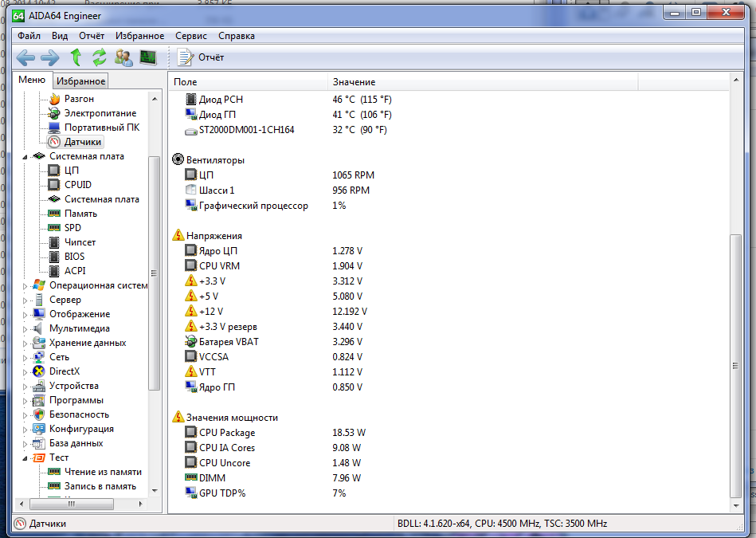The image size is (756, 538).
Task: Click the Конфигурация icon in tree
Action: pyautogui.click(x=38, y=429)
